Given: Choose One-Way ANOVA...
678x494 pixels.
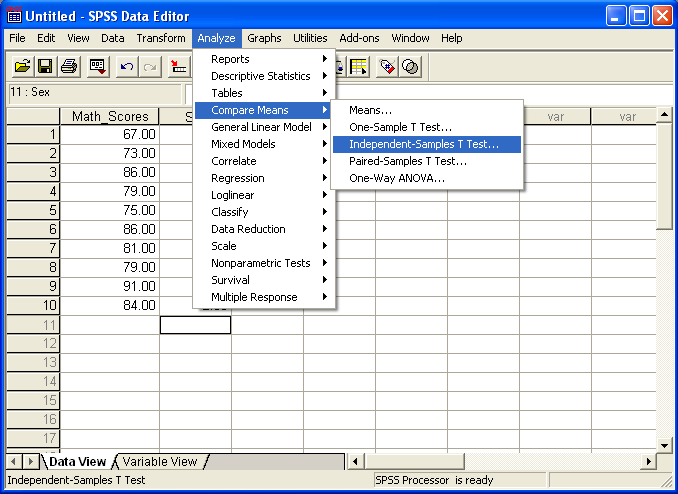Looking at the screenshot, I should 427,178.
